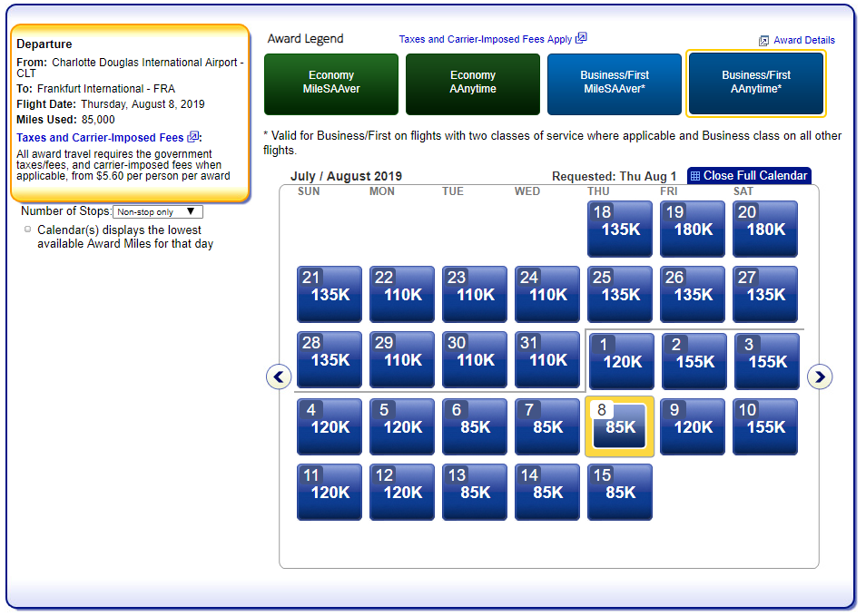The width and height of the screenshot is (866, 616).
Task: Open the Number of Stops dropdown
Action: pos(158,211)
